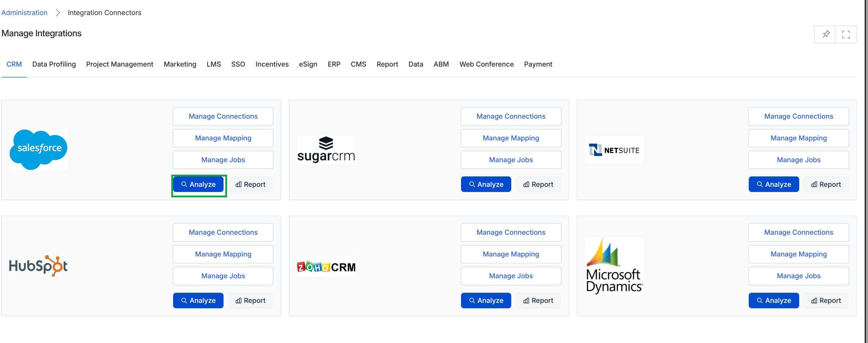
Task: Click the Salesforce logo
Action: pos(38,149)
